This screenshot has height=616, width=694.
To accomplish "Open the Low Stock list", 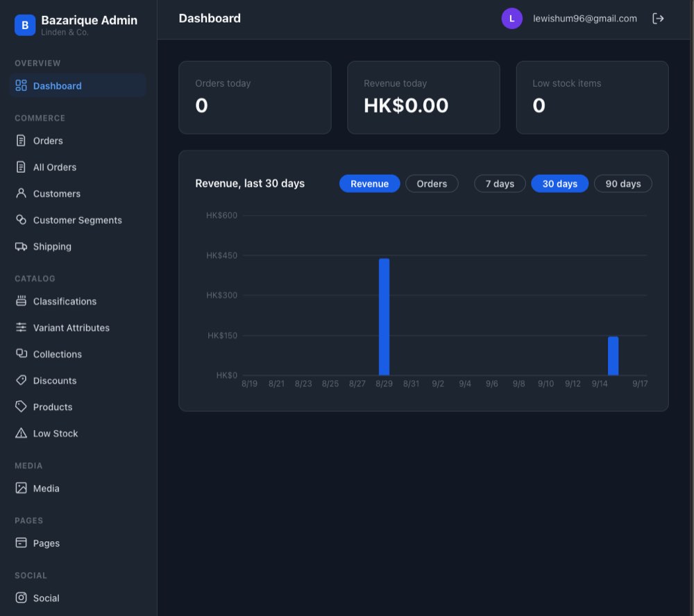I will click(x=78, y=434).
